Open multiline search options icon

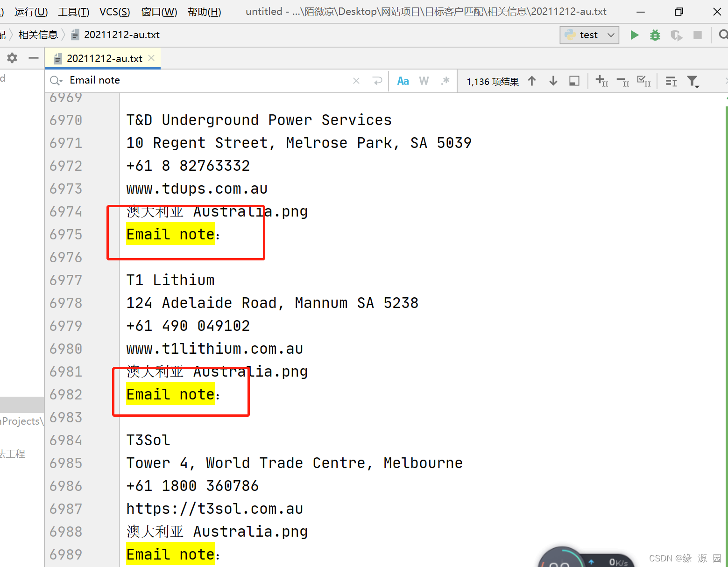[x=671, y=81]
